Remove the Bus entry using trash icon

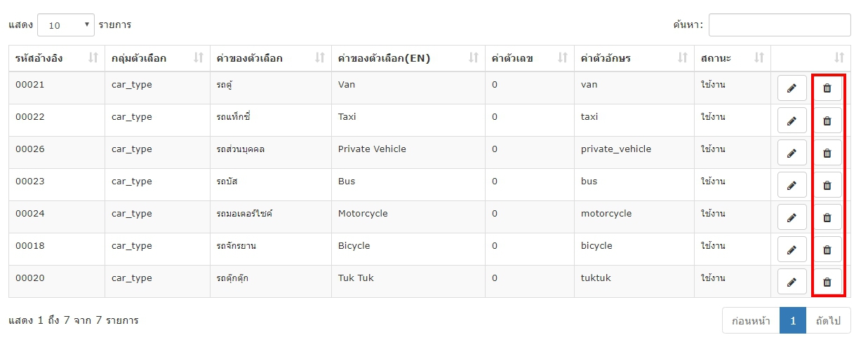(x=827, y=185)
